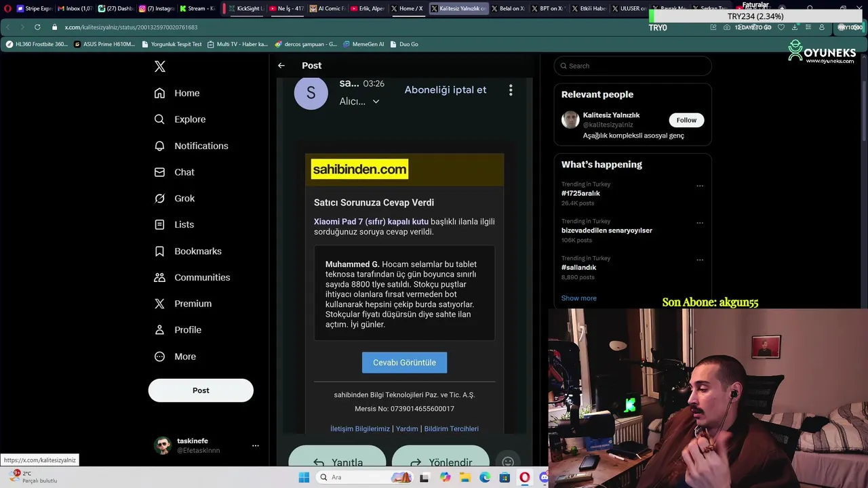Open Opera browser taskbar icon
The image size is (868, 488).
coord(525,477)
